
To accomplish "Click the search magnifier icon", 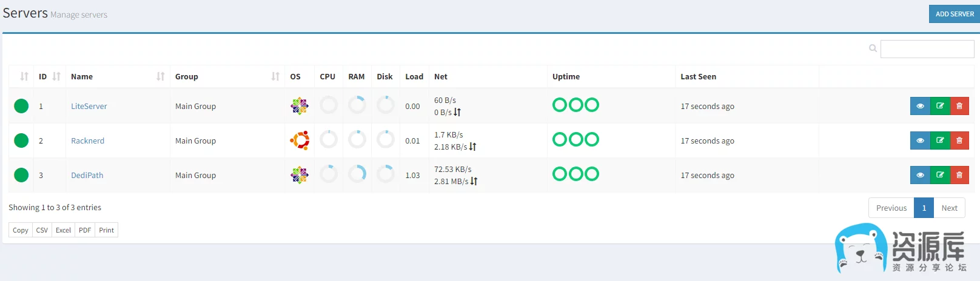I will (x=873, y=48).
